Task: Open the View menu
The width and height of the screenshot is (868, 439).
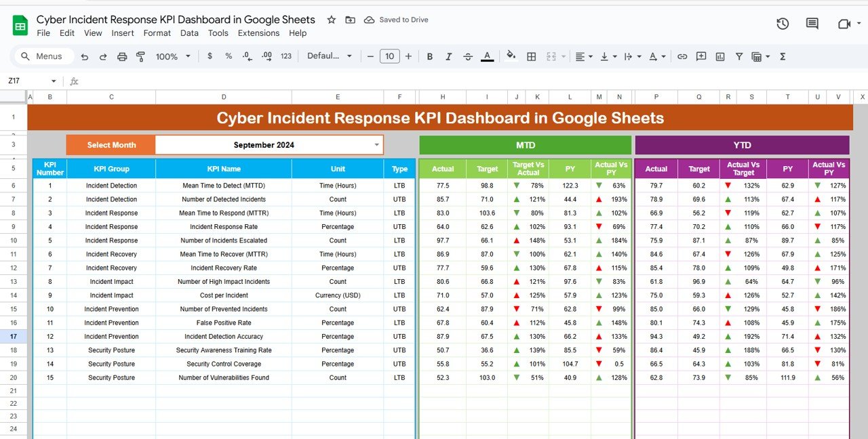Action: tap(93, 33)
